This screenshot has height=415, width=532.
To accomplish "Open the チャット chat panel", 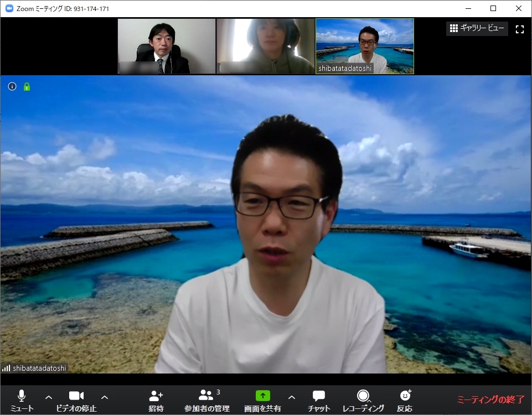I will tap(319, 396).
